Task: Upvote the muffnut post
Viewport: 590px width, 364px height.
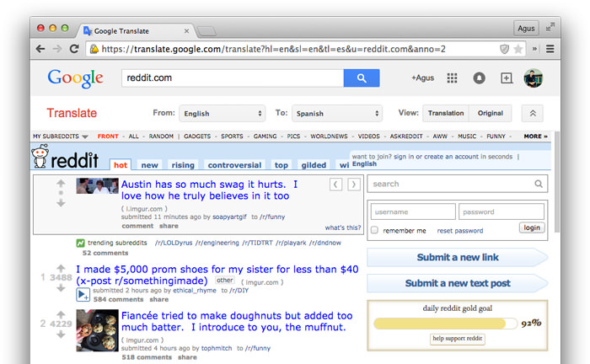Action: 61,314
